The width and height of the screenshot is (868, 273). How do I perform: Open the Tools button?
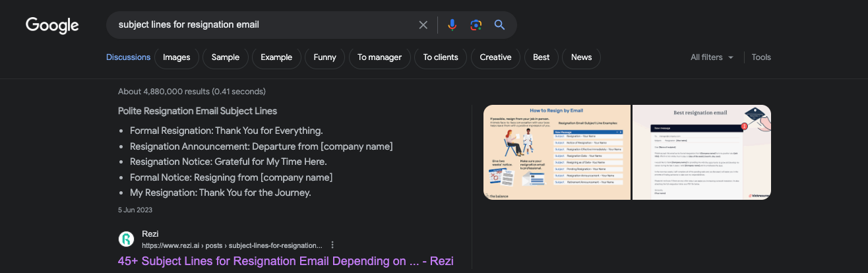click(761, 57)
